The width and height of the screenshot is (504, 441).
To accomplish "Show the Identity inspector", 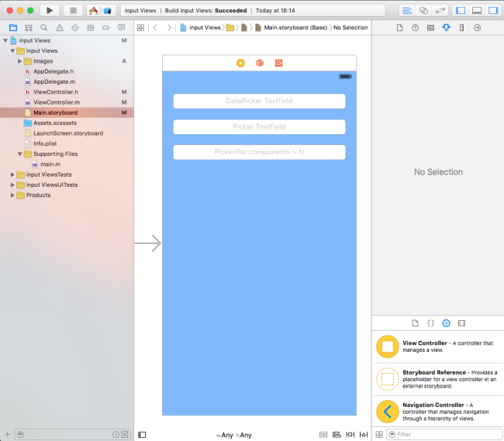I will (430, 28).
